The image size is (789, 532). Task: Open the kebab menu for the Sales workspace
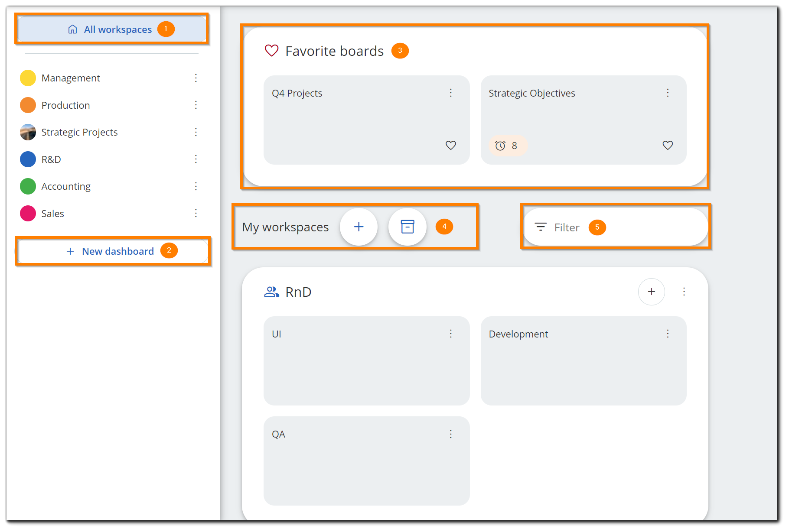click(x=196, y=213)
